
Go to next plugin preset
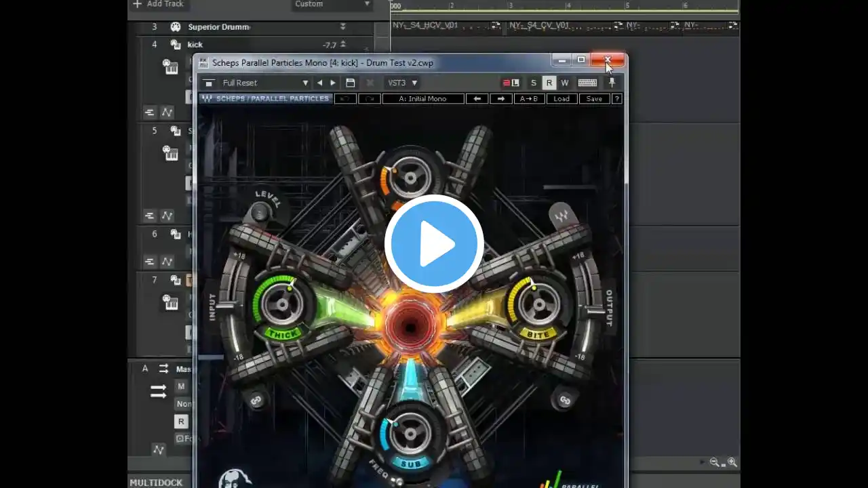coord(333,83)
